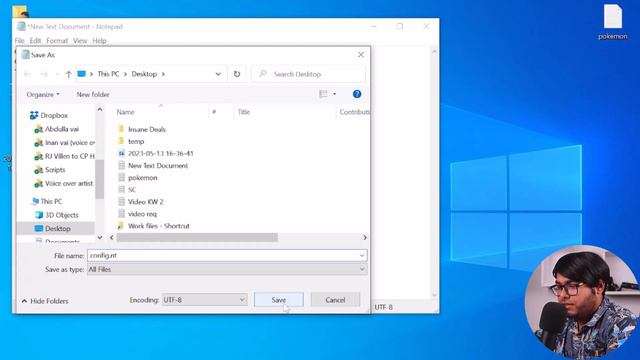Click the Dropbox logo icon in the sidebar
This screenshot has height=360, width=640.
pos(34,116)
